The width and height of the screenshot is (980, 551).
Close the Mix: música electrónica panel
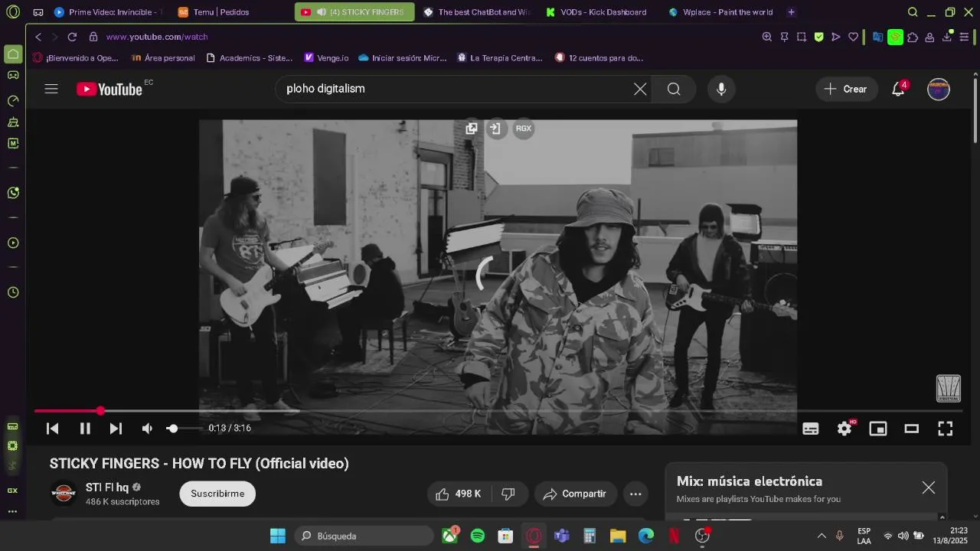[929, 487]
